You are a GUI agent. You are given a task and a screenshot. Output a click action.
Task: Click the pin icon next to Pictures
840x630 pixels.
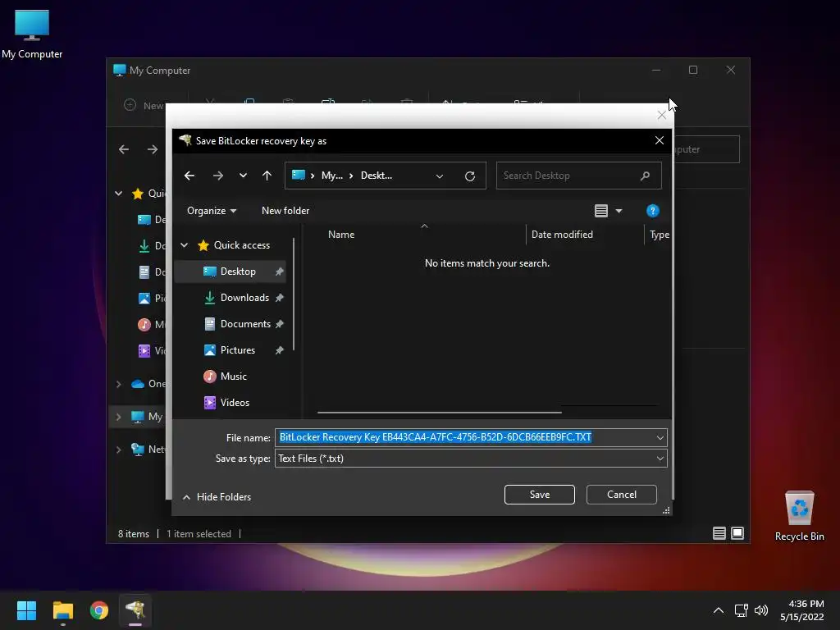tap(279, 350)
